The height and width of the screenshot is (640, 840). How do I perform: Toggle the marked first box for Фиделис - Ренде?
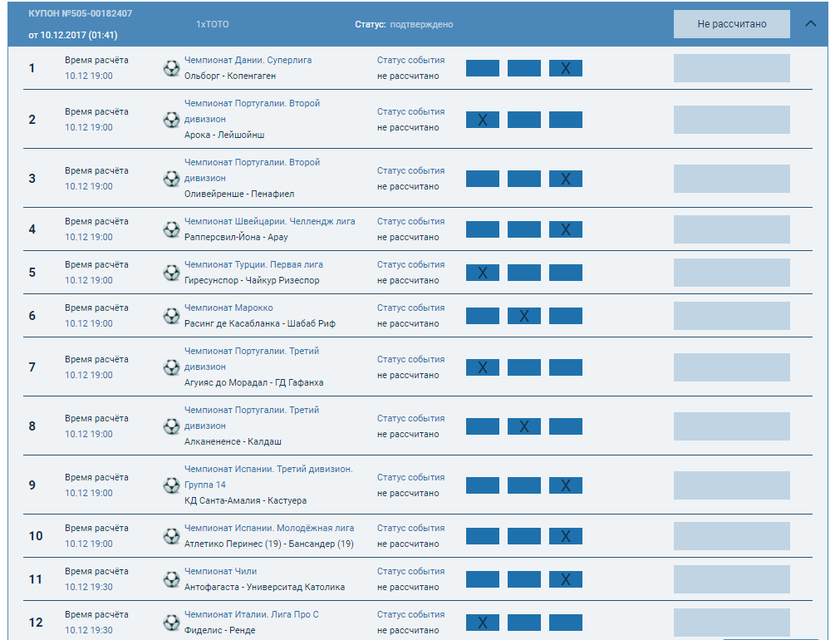pos(482,623)
